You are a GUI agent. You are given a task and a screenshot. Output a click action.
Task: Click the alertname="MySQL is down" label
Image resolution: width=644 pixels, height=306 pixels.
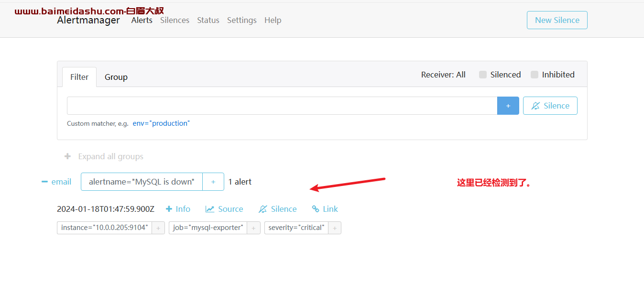142,182
